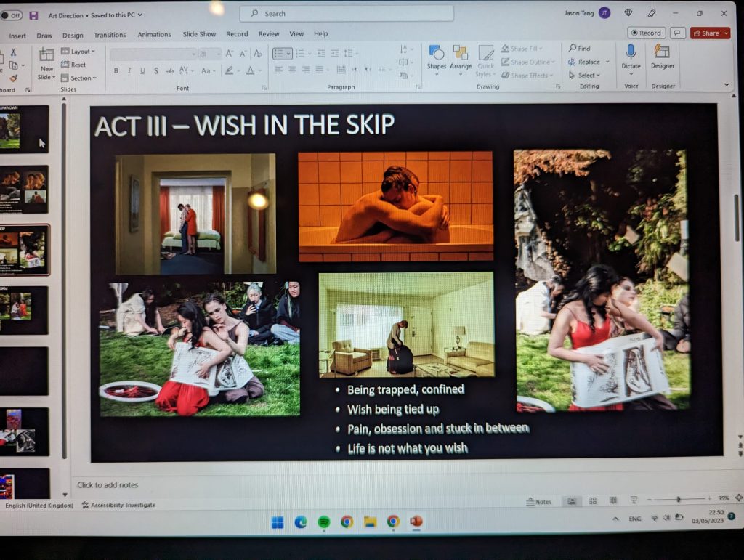
Task: Click the Windows Start button
Action: point(278,522)
